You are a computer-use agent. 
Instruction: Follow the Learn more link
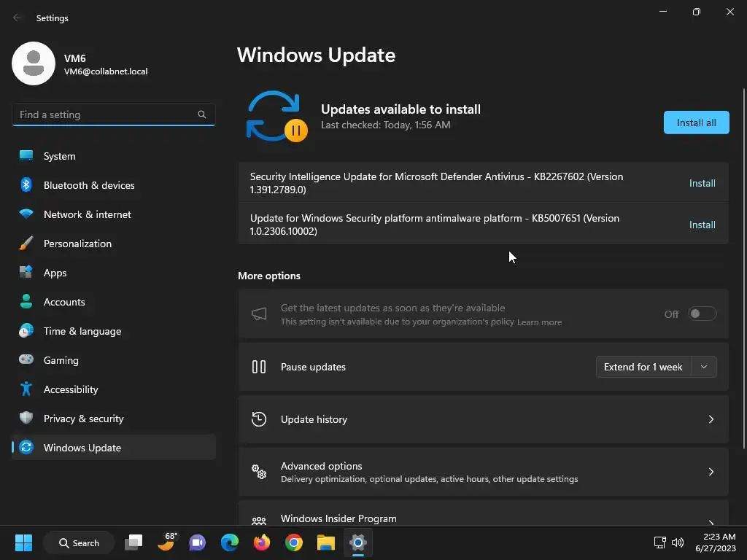(539, 322)
